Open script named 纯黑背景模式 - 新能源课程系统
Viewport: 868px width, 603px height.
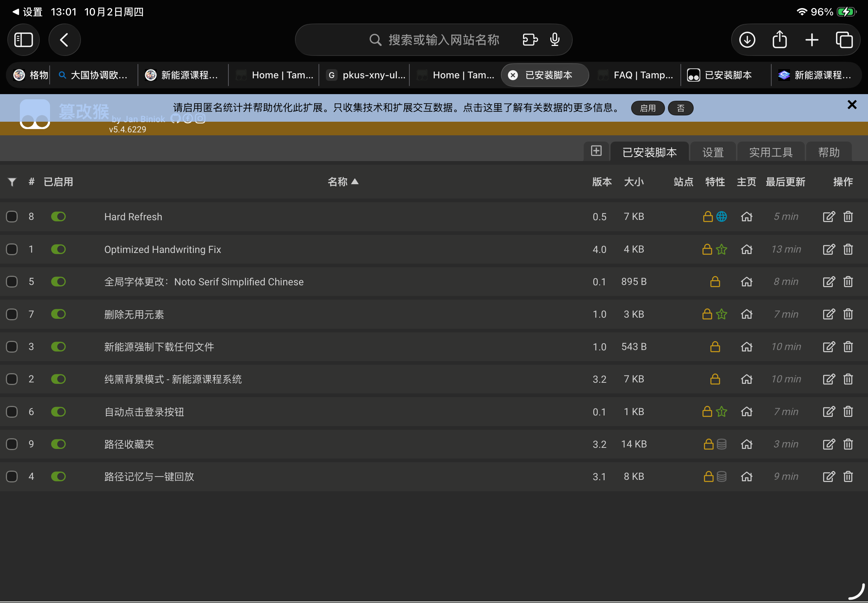173,379
